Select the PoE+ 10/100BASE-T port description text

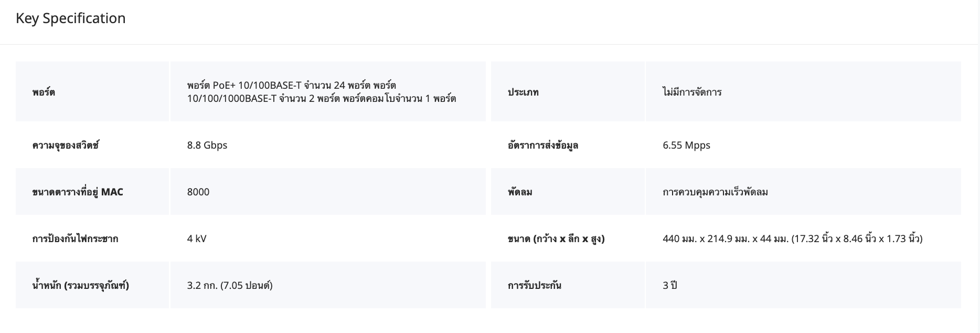click(321, 92)
